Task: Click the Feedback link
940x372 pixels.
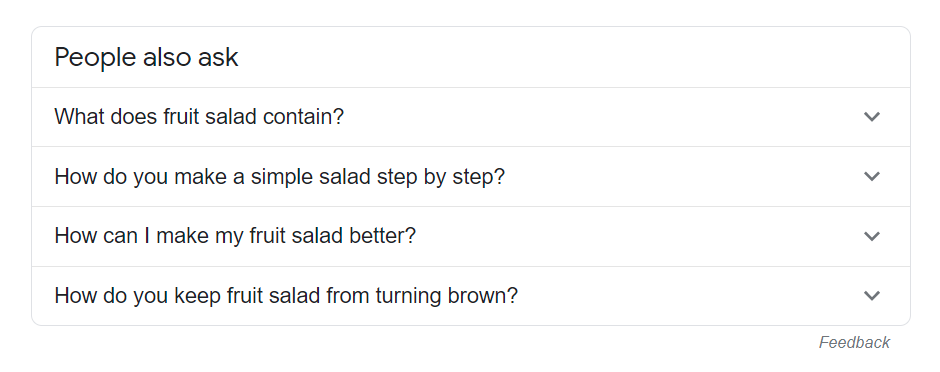Action: tap(854, 343)
